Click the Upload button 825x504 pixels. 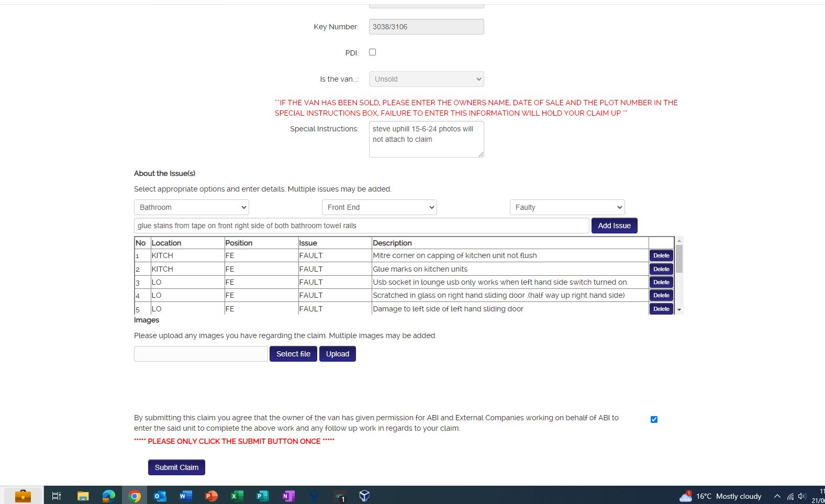[338, 354]
